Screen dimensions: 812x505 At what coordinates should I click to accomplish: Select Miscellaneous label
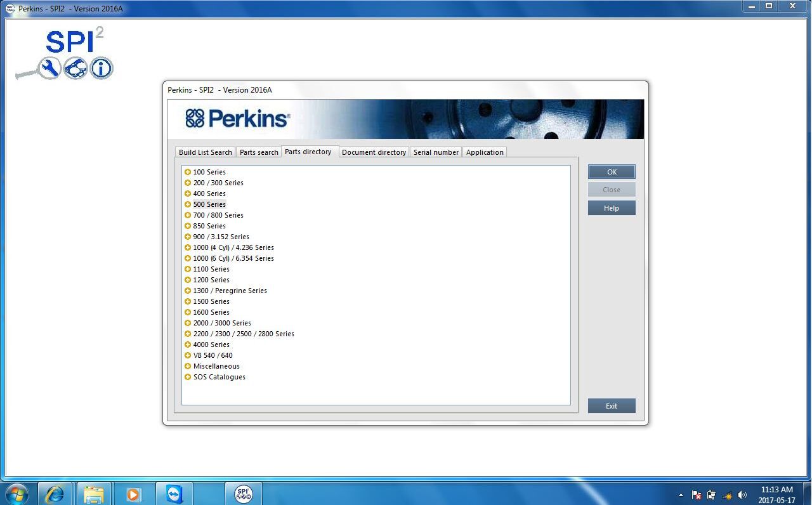[x=216, y=366]
